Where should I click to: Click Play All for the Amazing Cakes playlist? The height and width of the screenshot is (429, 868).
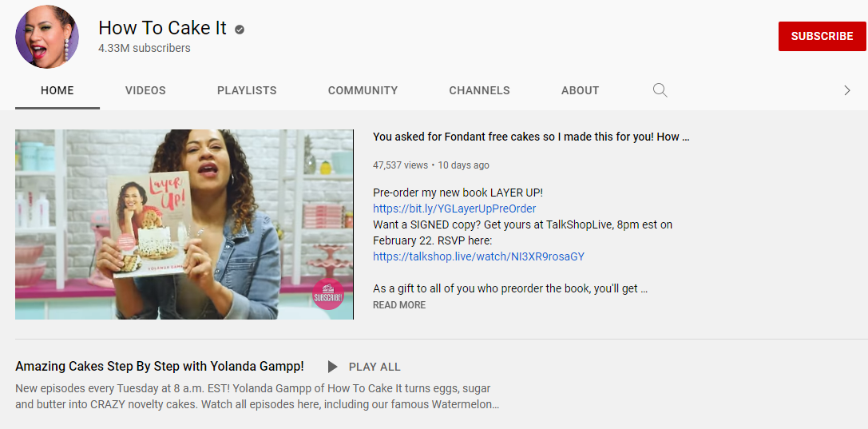tap(375, 367)
